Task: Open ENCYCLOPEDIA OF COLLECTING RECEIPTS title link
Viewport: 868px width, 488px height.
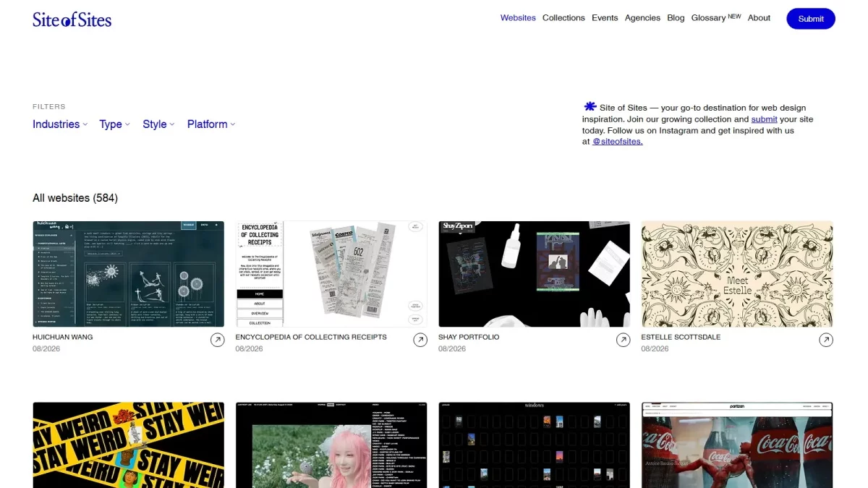Action: [311, 337]
